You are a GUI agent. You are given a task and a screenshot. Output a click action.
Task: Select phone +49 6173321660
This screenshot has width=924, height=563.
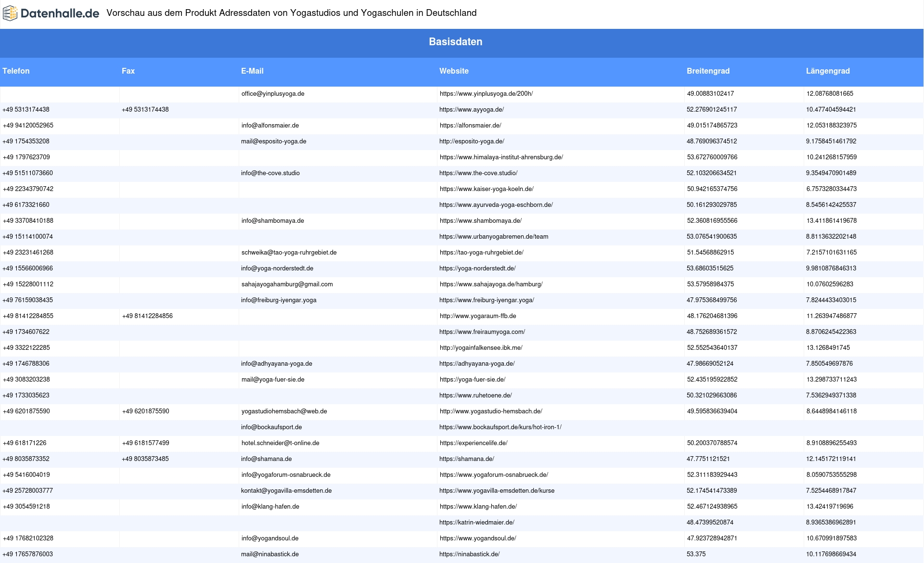(x=26, y=205)
